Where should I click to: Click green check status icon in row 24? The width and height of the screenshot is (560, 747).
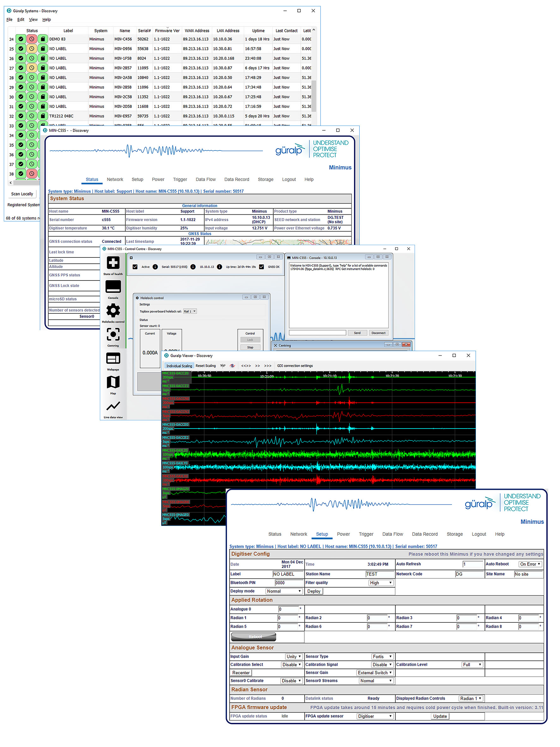(21, 39)
